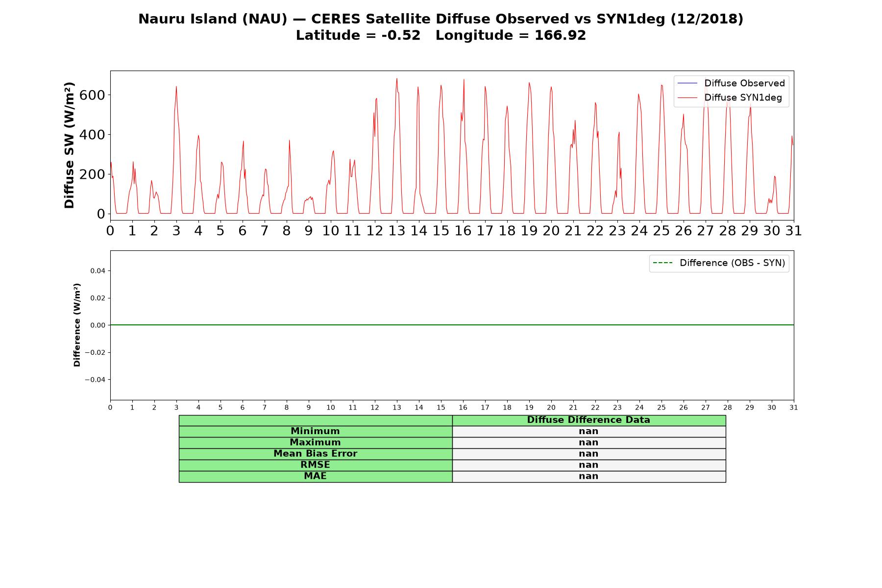Click the Latitude and Longitude subtitle text
This screenshot has height=588, width=882.
[x=441, y=36]
